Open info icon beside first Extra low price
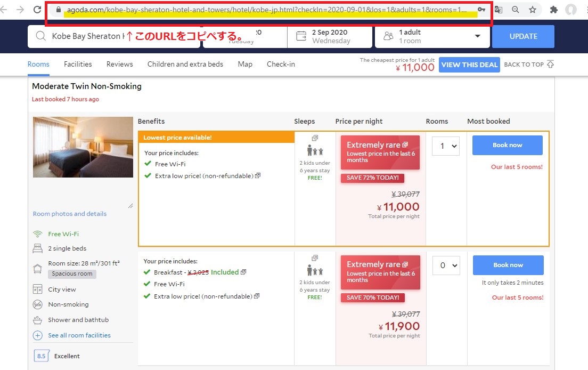This screenshot has height=370, width=588. 258,175
